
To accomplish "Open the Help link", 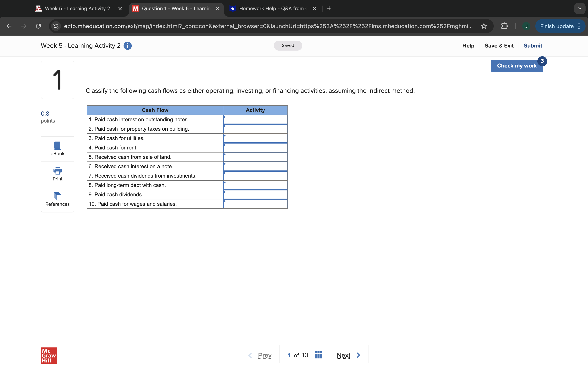I will click(468, 46).
